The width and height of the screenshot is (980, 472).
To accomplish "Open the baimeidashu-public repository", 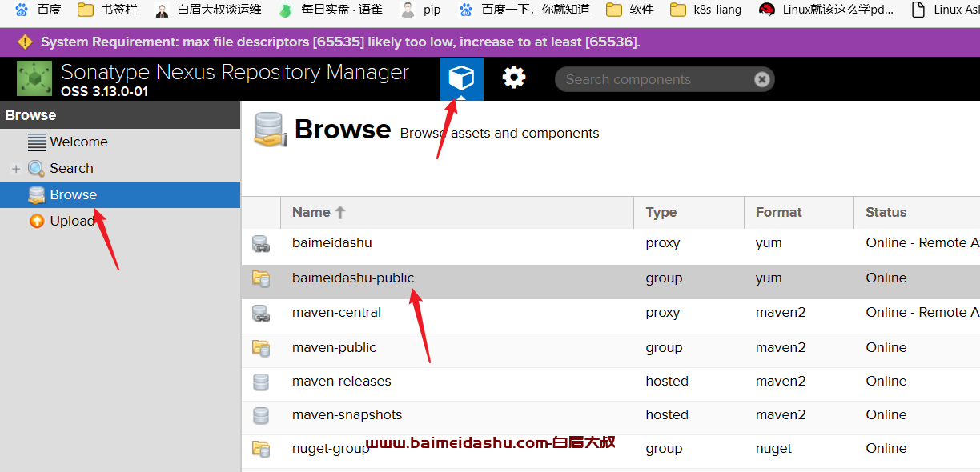I will point(353,278).
